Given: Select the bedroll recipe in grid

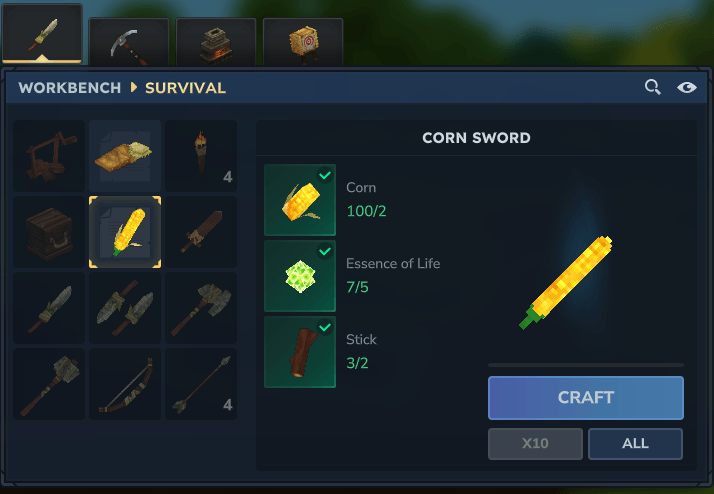Looking at the screenshot, I should click(x=125, y=156).
